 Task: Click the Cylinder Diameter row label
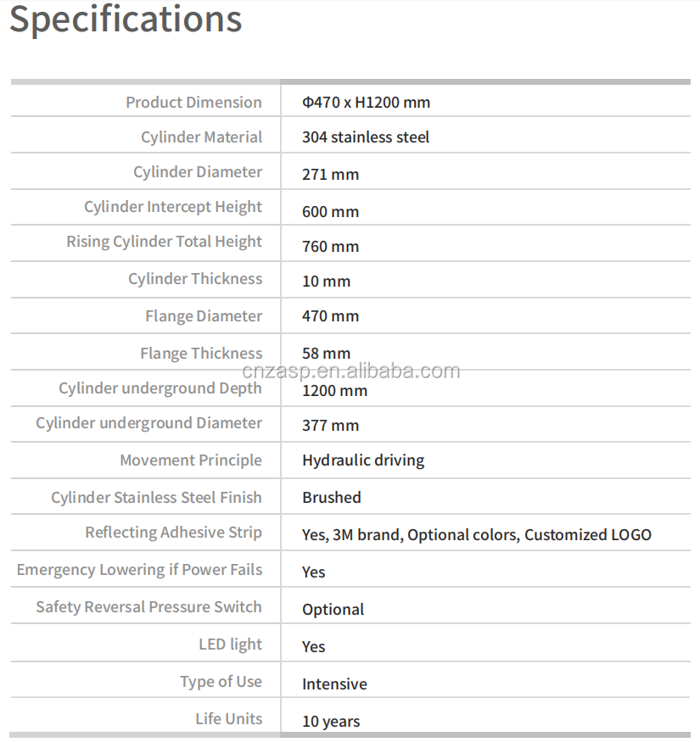(x=198, y=172)
